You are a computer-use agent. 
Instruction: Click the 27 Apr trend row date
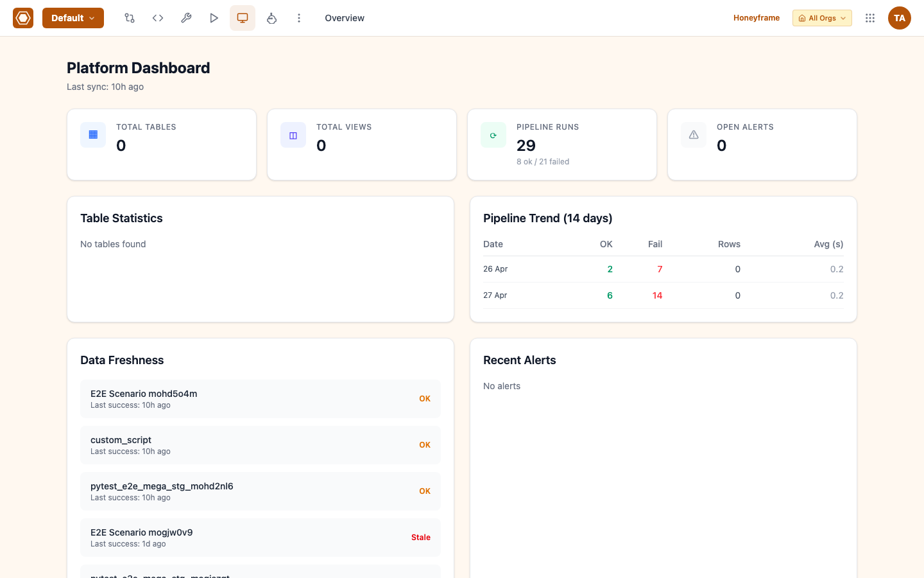point(495,295)
